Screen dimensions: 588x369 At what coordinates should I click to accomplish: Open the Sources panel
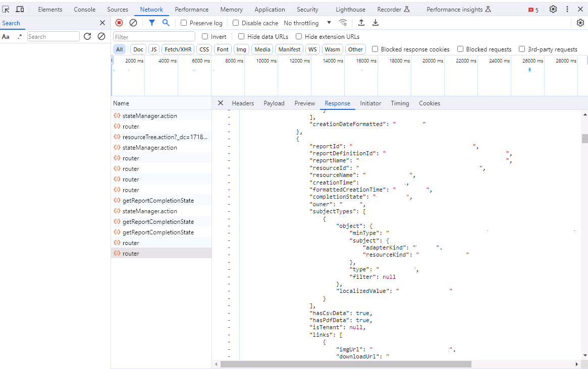click(118, 10)
